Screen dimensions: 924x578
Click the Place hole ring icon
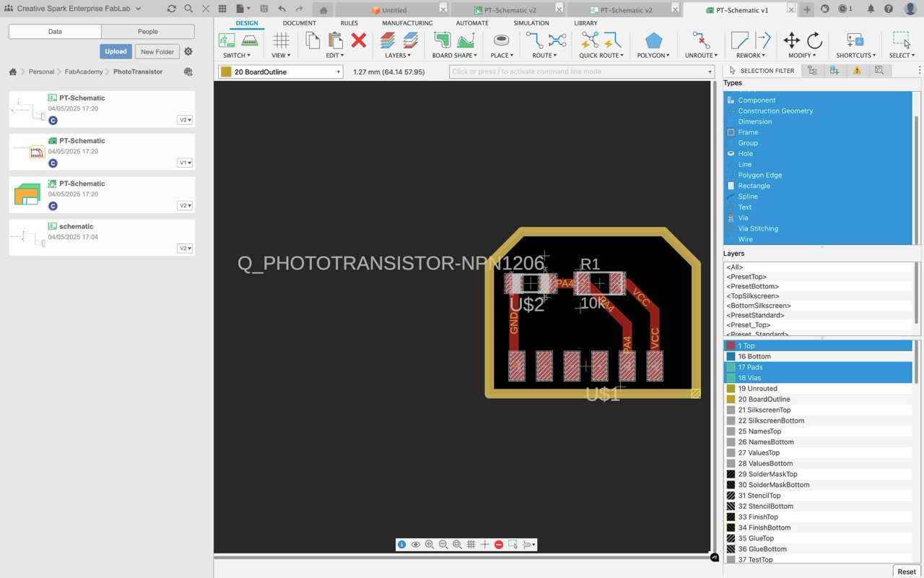(x=501, y=40)
